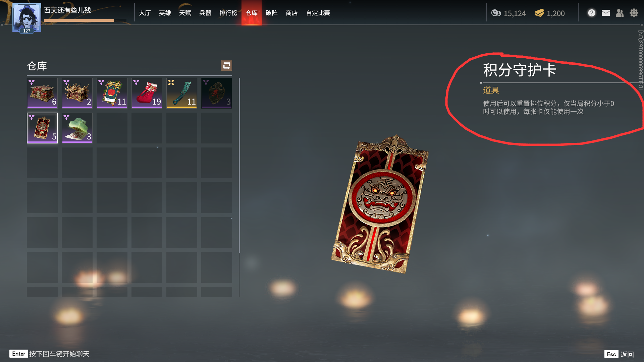Open the help question mark icon
Image resolution: width=644 pixels, height=362 pixels.
point(592,13)
